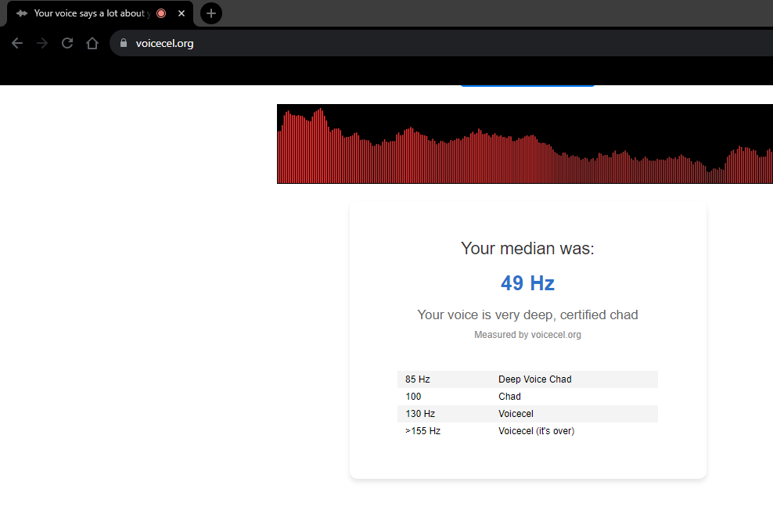Navigate back with the back arrow
Screen dimensions: 773x532
pyautogui.click(x=17, y=43)
